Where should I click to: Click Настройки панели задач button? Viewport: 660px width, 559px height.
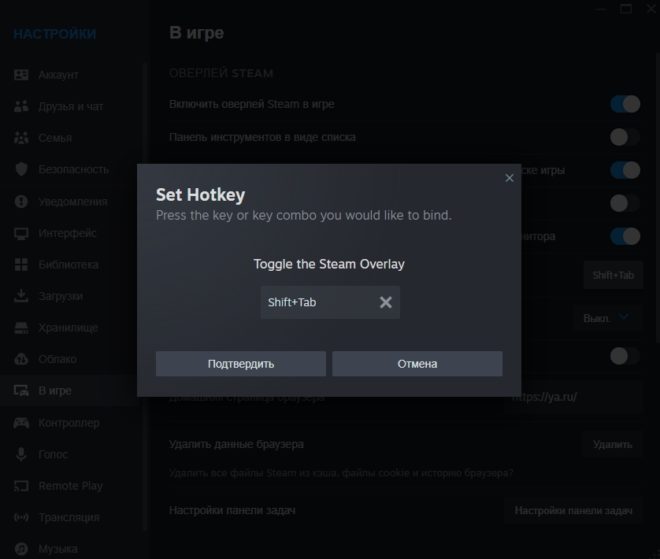coord(573,511)
